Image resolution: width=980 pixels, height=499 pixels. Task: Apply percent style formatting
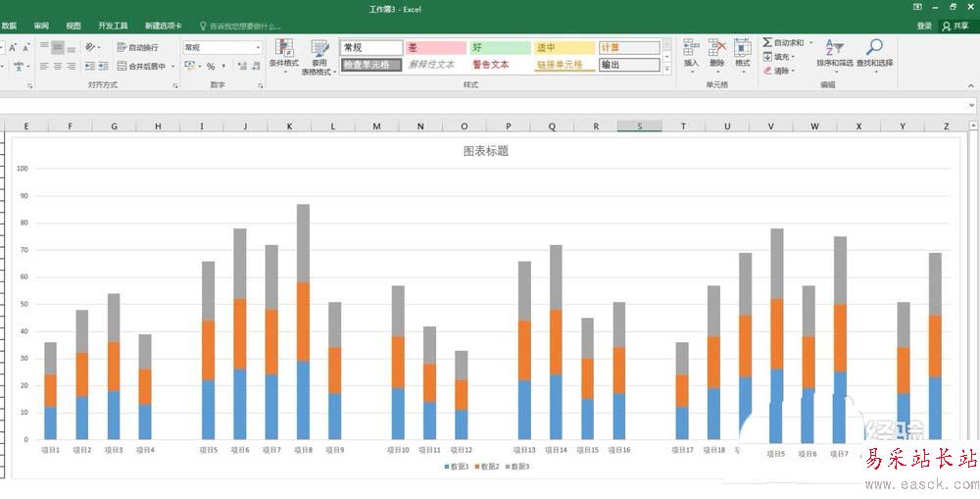tap(211, 67)
